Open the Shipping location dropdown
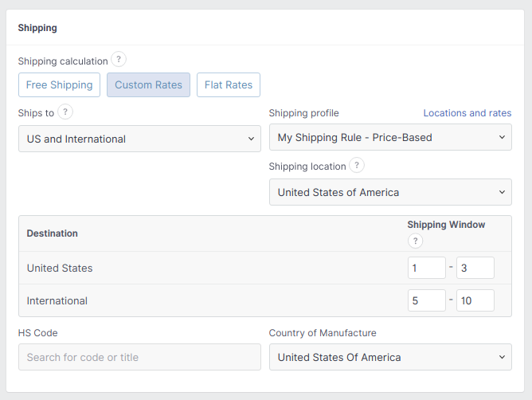The image size is (532, 400). (390, 192)
